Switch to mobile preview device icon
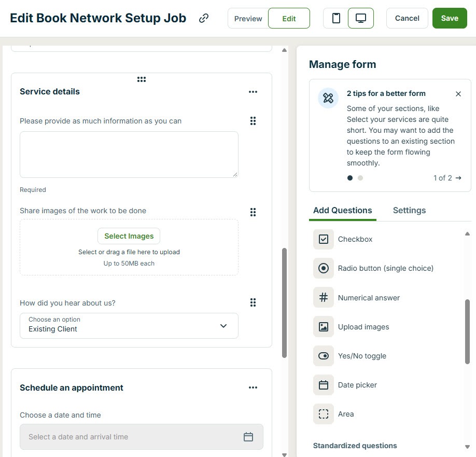Viewport: 476px width, 457px height. [336, 18]
